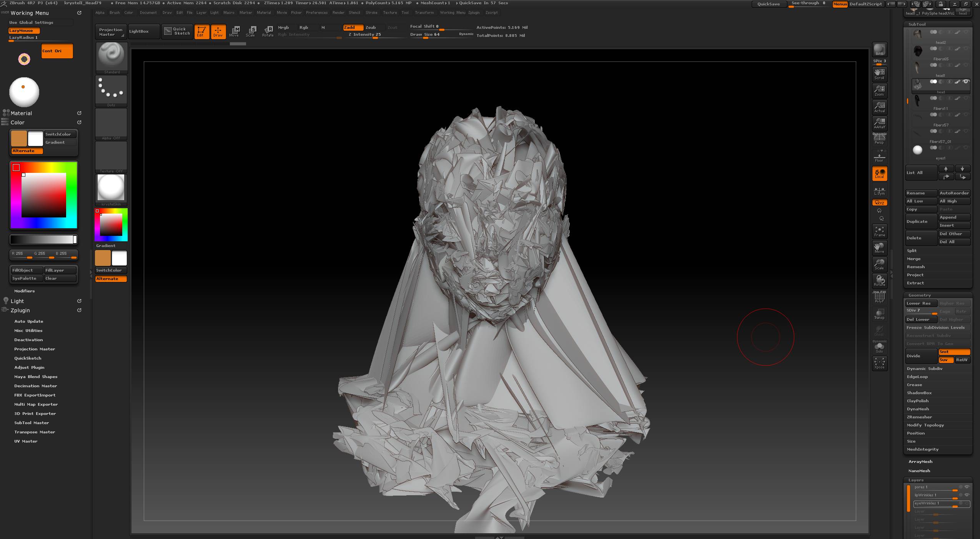The image size is (980, 539).
Task: Click FillObject button
Action: (x=27, y=270)
